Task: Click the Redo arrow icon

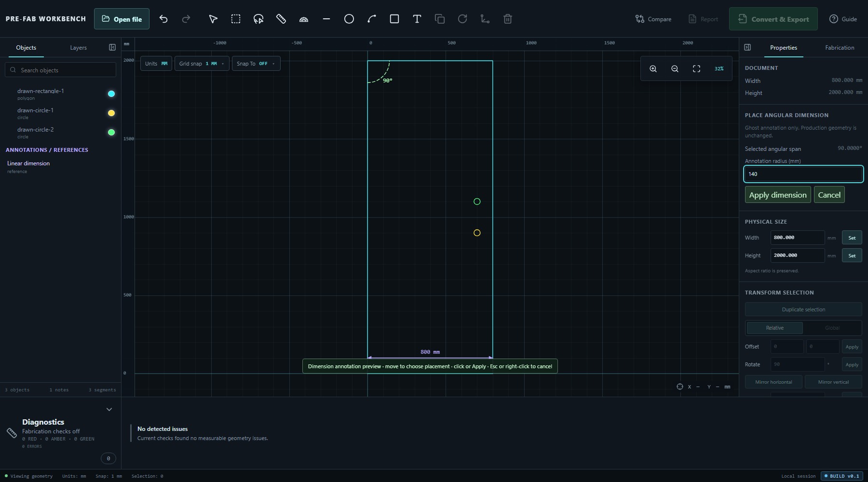Action: pos(186,19)
